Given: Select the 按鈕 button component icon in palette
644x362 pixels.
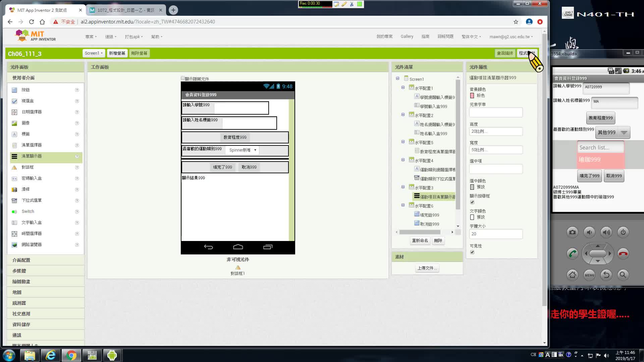Looking at the screenshot, I should pos(14,90).
